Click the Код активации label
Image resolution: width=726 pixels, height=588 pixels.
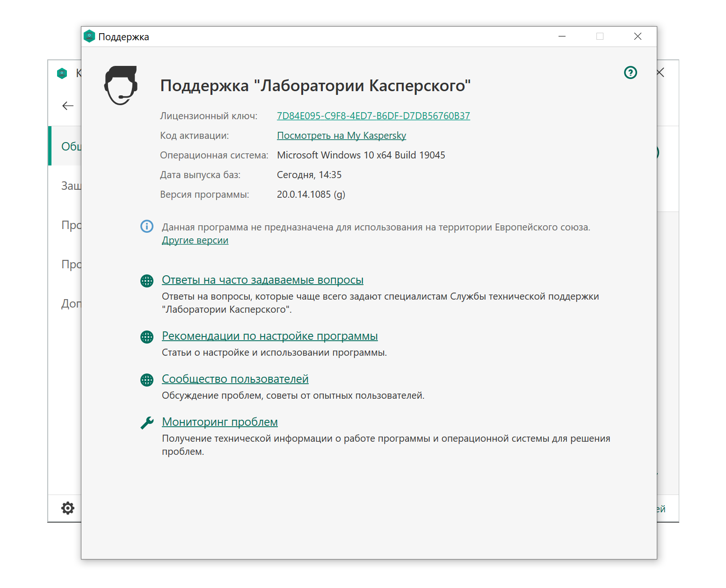(x=195, y=136)
